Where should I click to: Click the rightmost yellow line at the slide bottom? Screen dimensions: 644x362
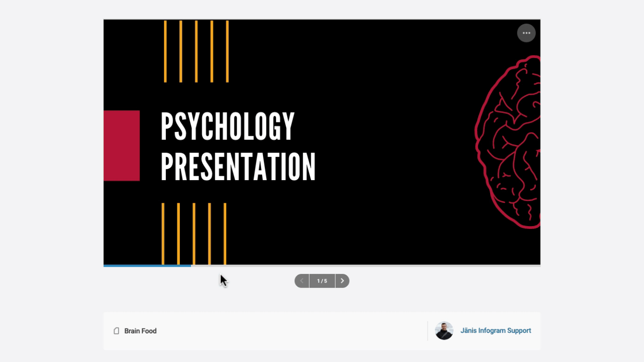(x=225, y=234)
